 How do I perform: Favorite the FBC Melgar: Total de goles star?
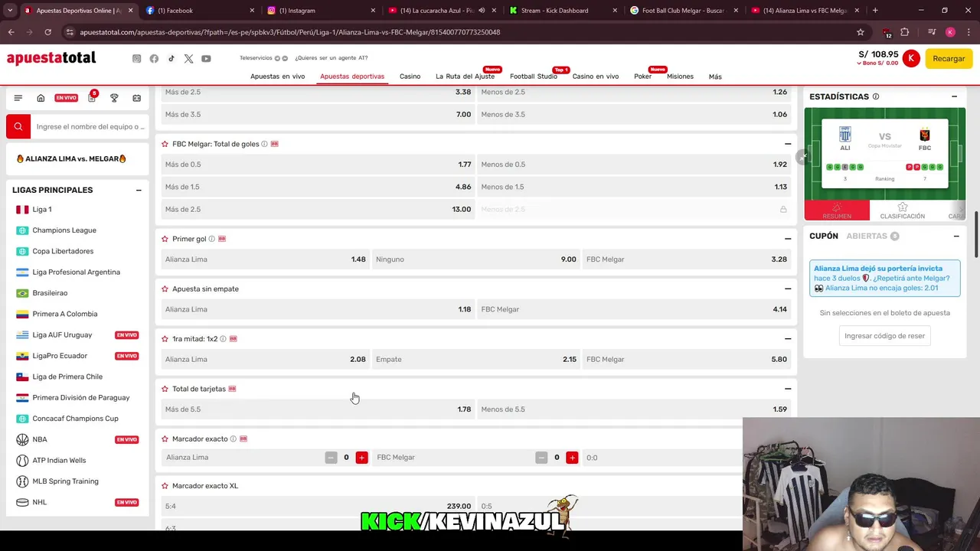(165, 144)
